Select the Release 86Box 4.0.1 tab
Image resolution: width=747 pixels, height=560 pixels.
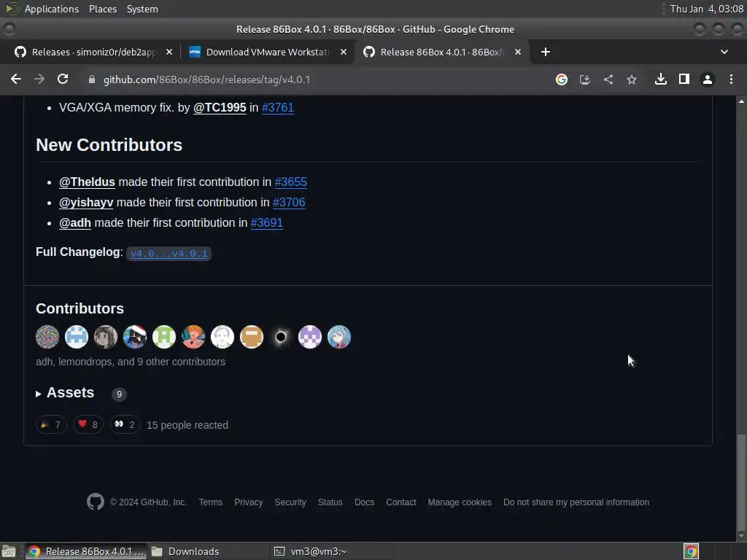441,52
